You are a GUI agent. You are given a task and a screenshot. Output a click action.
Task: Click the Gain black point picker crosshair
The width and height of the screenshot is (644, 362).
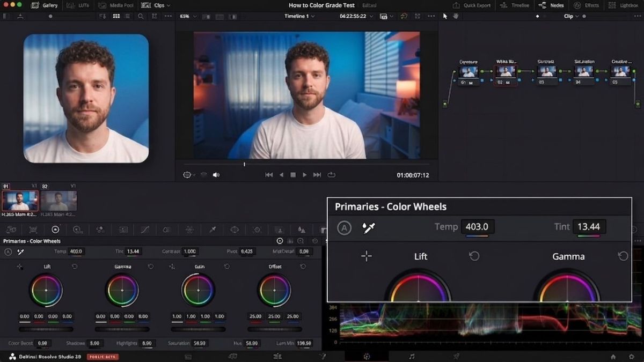tap(172, 267)
